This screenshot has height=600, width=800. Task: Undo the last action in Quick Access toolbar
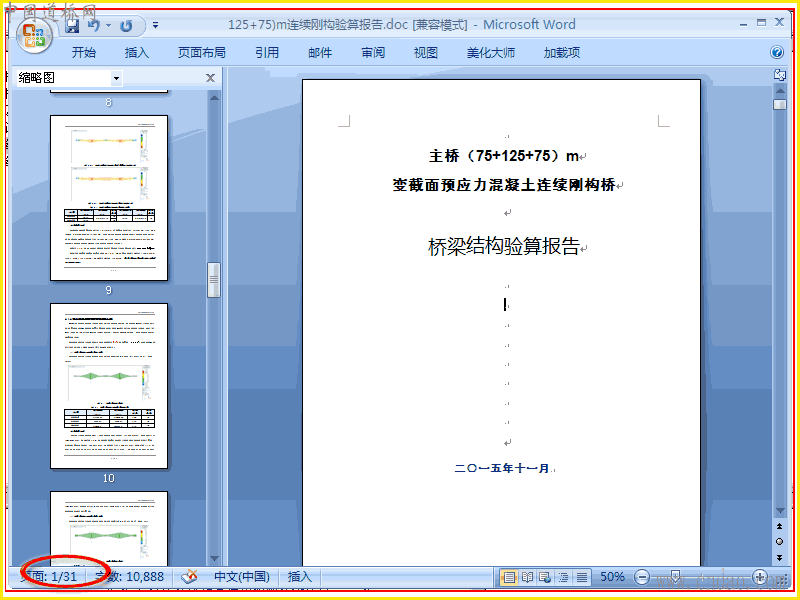(93, 25)
